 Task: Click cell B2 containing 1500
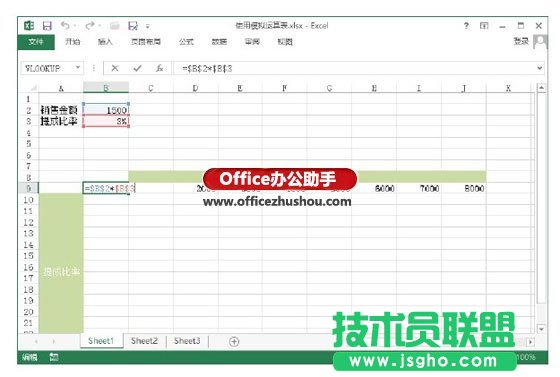[106, 110]
